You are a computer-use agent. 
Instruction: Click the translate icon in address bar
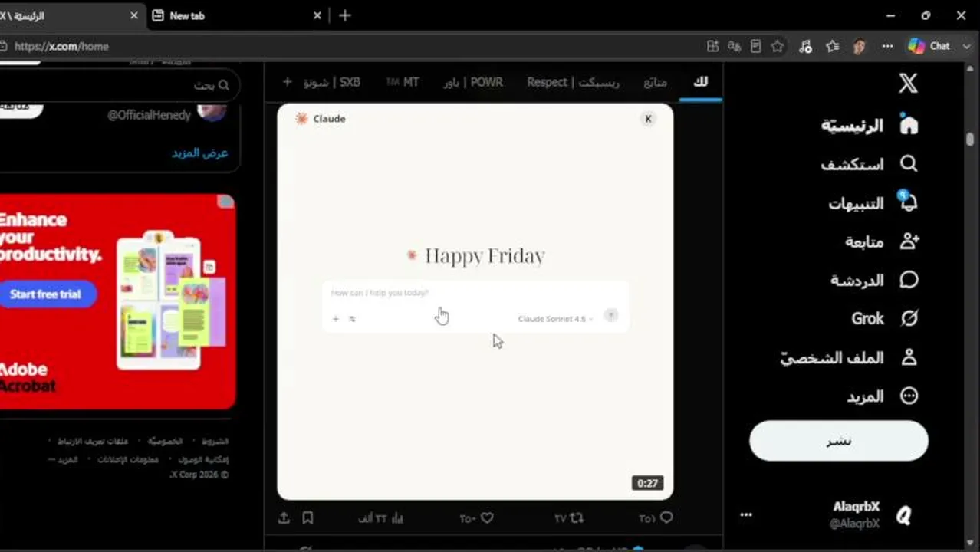(x=735, y=46)
